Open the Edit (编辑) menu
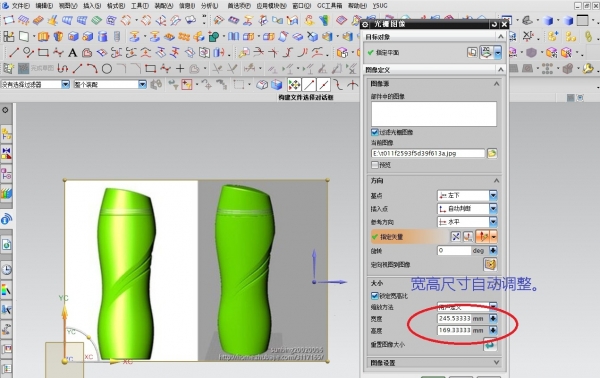Image resolution: width=600 pixels, height=378 pixels. (x=44, y=6)
